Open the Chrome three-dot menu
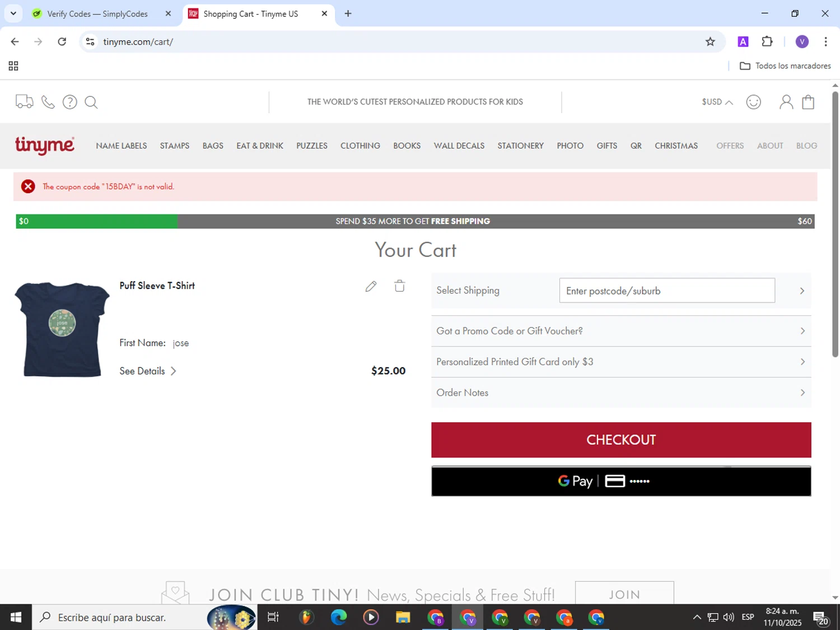 825,41
